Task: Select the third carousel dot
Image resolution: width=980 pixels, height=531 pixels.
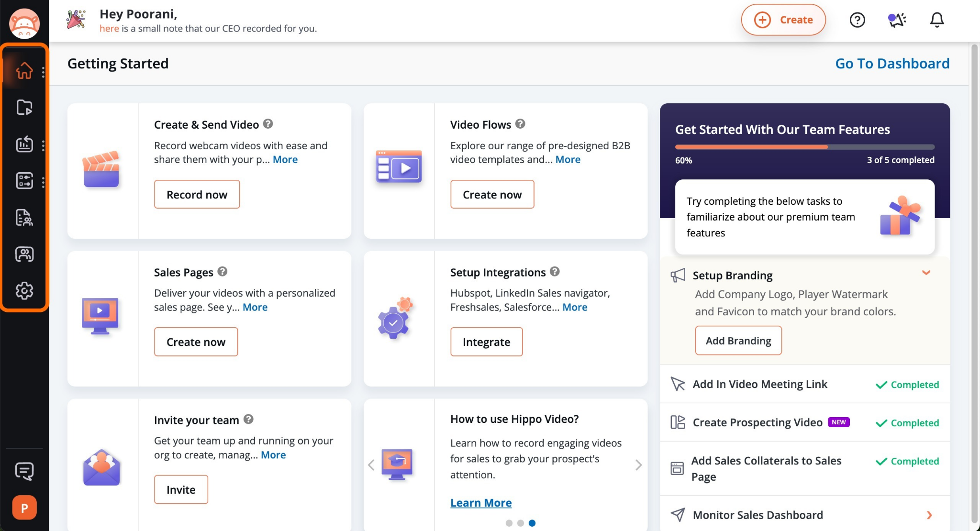Action: coord(532,523)
